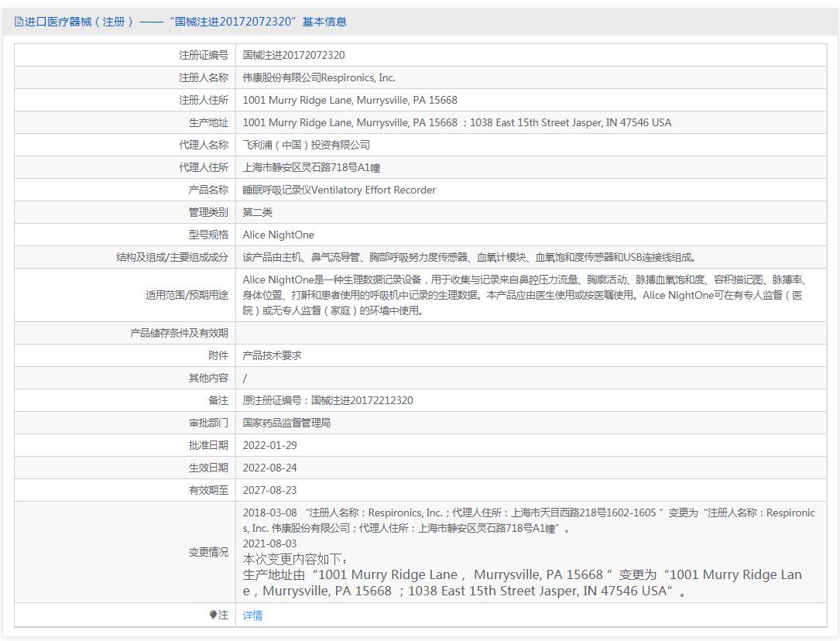This screenshot has height=641, width=840.
Task: Click the 备注 row label
Action: pyautogui.click(x=218, y=400)
